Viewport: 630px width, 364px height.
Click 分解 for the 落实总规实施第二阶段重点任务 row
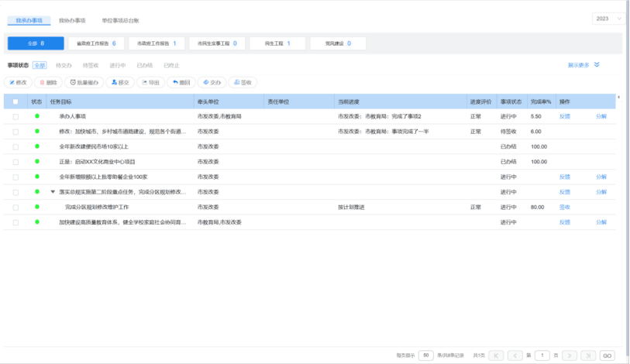[x=601, y=192]
